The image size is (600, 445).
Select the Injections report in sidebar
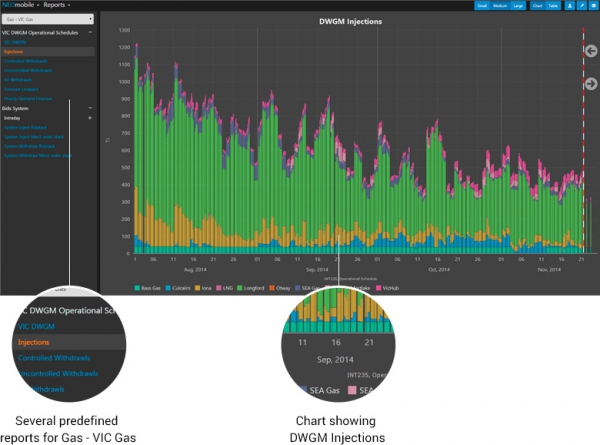coord(13,52)
